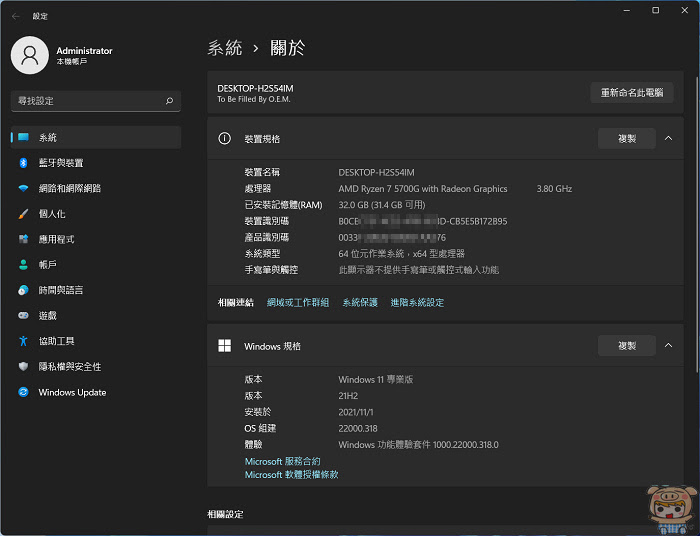Image resolution: width=700 pixels, height=536 pixels.
Task: Click the install date 2021/11/1
Action: pyautogui.click(x=356, y=412)
